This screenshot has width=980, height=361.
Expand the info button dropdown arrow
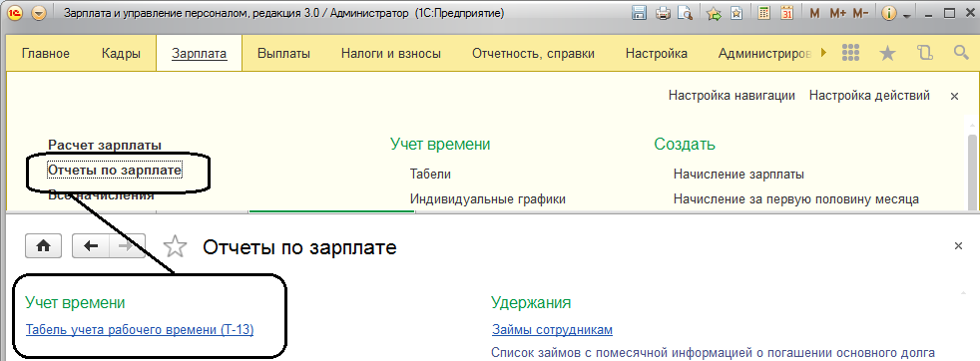click(x=906, y=14)
